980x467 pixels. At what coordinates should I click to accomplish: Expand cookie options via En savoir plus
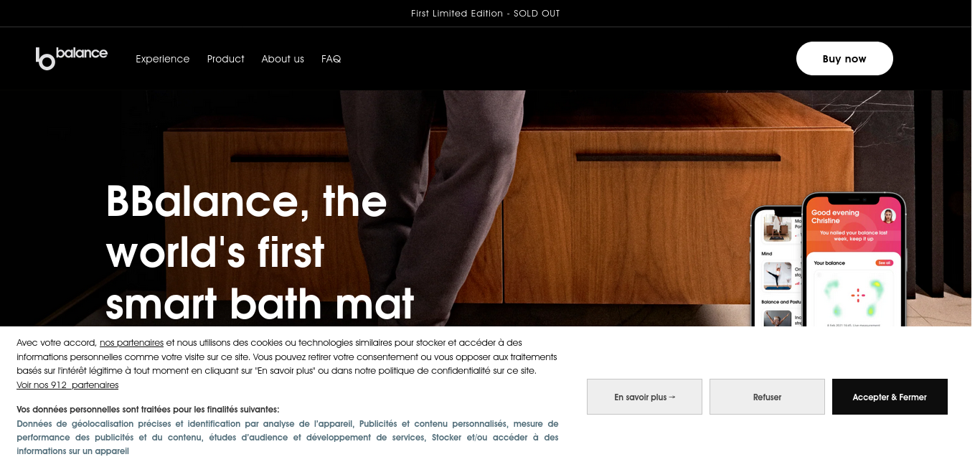pos(644,397)
